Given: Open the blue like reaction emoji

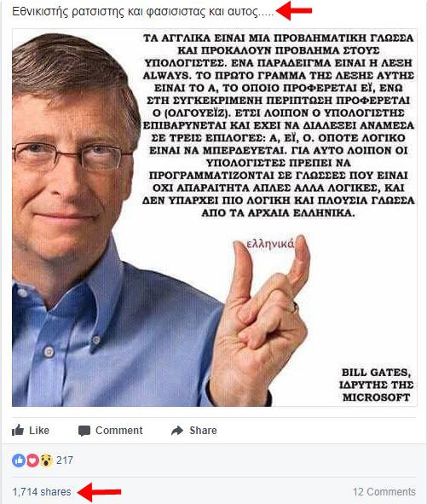Looking at the screenshot, I should (x=19, y=461).
